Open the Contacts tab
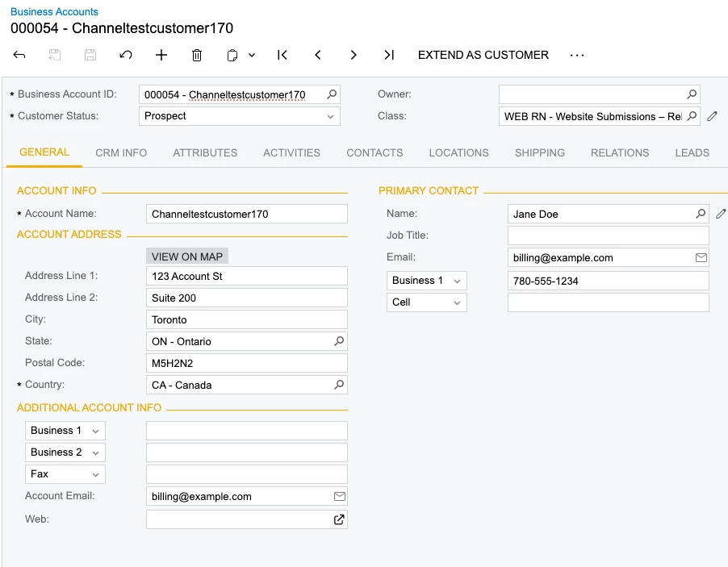The width and height of the screenshot is (728, 567). [x=374, y=152]
